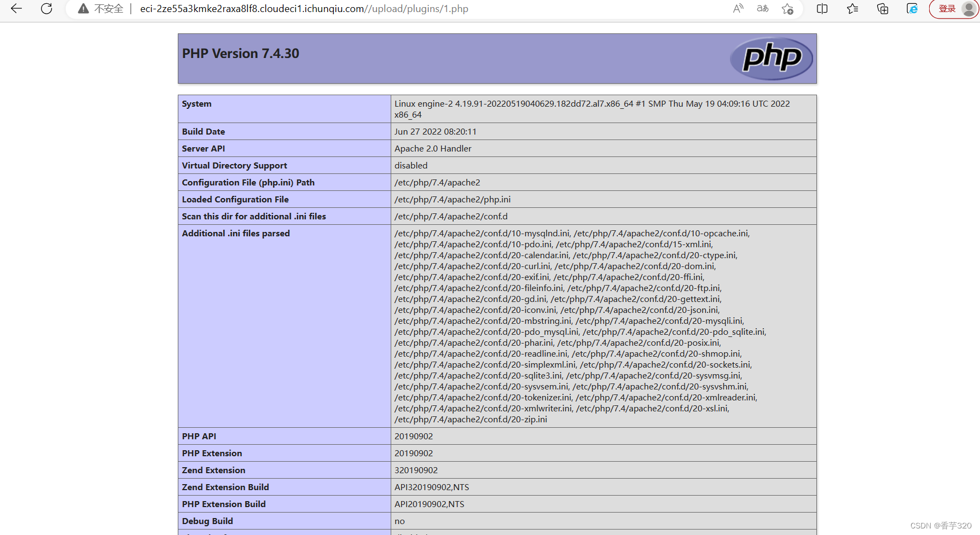
Task: Select Virtual Directory Support label
Action: (235, 166)
